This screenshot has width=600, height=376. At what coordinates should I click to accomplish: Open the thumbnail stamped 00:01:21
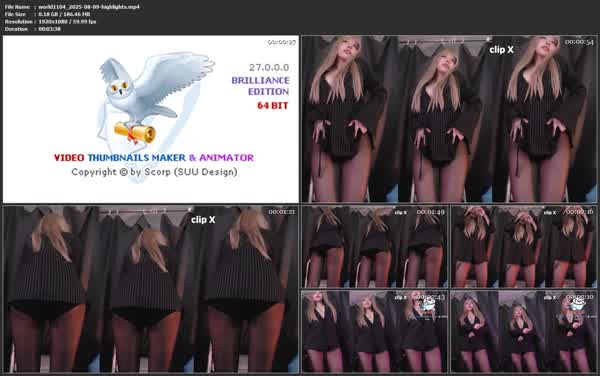(x=150, y=289)
